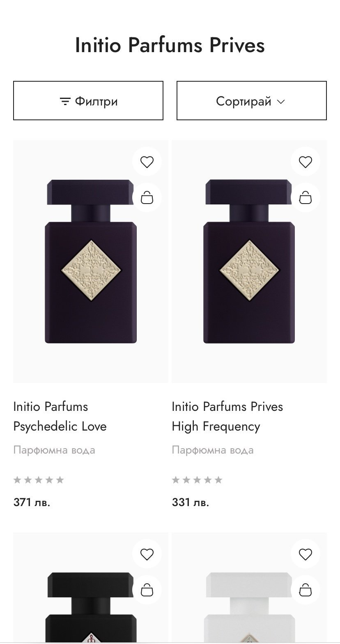Viewport: 340px width, 644px height.
Task: Add Psychedelic Love to shopping bag
Action: coord(147,198)
